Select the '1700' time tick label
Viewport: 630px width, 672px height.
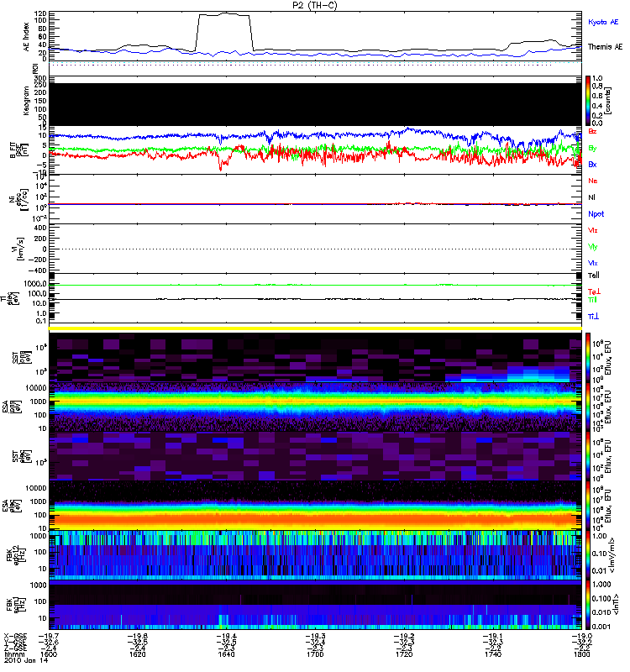click(315, 654)
